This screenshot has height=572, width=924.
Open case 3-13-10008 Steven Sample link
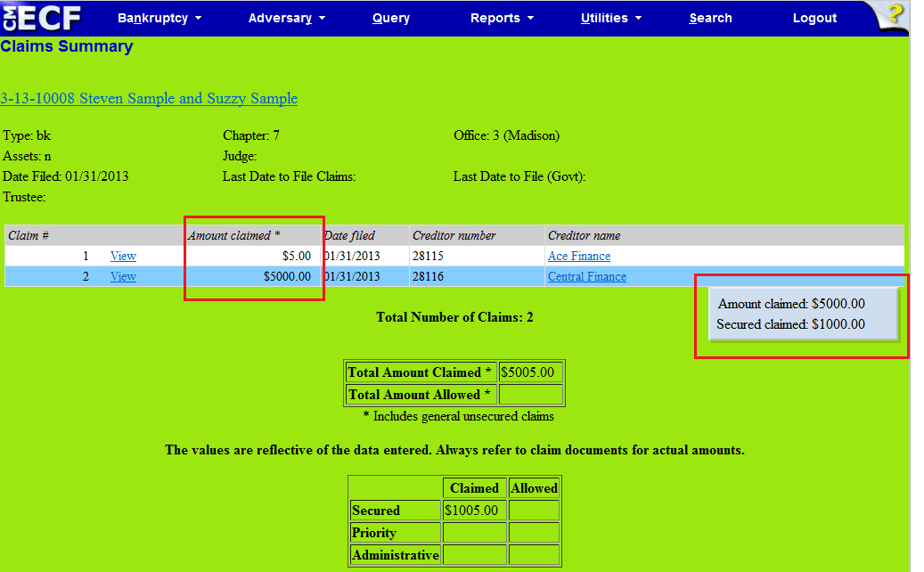pyautogui.click(x=149, y=98)
